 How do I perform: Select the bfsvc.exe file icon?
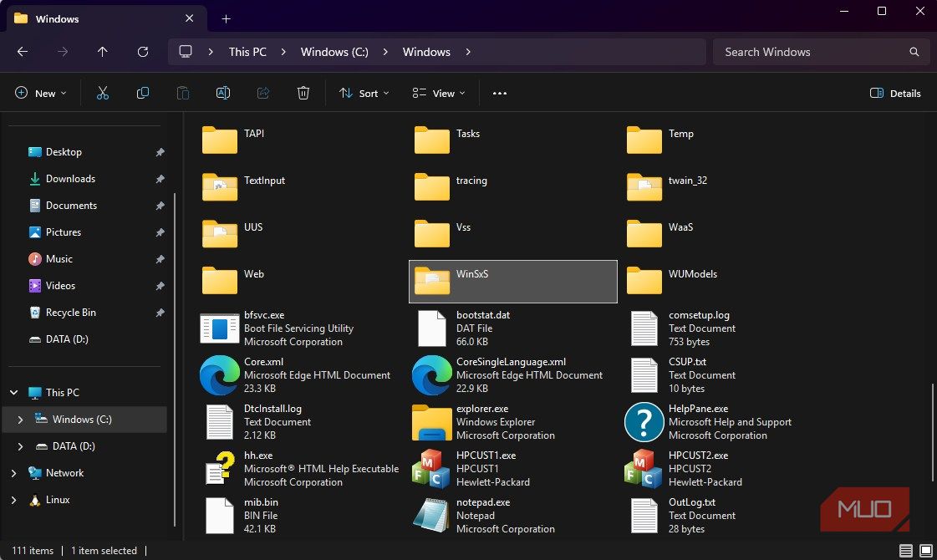point(219,328)
